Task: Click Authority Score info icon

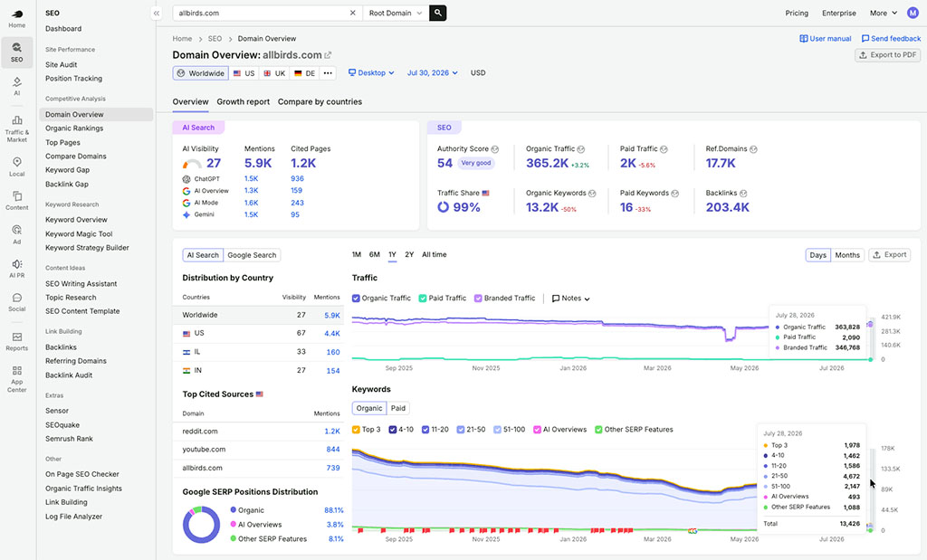Action: coord(495,149)
